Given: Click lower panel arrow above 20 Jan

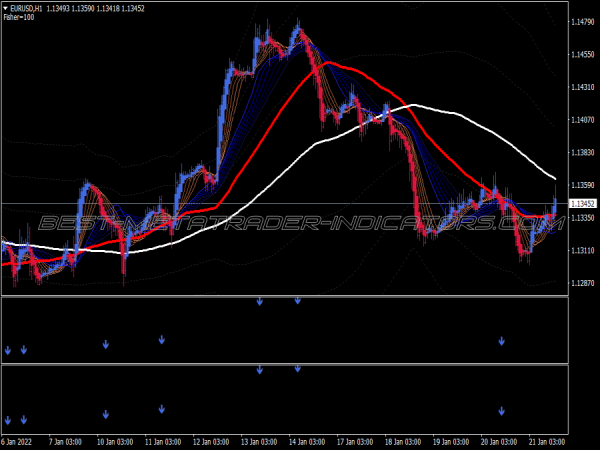Looking at the screenshot, I should pos(502,410).
